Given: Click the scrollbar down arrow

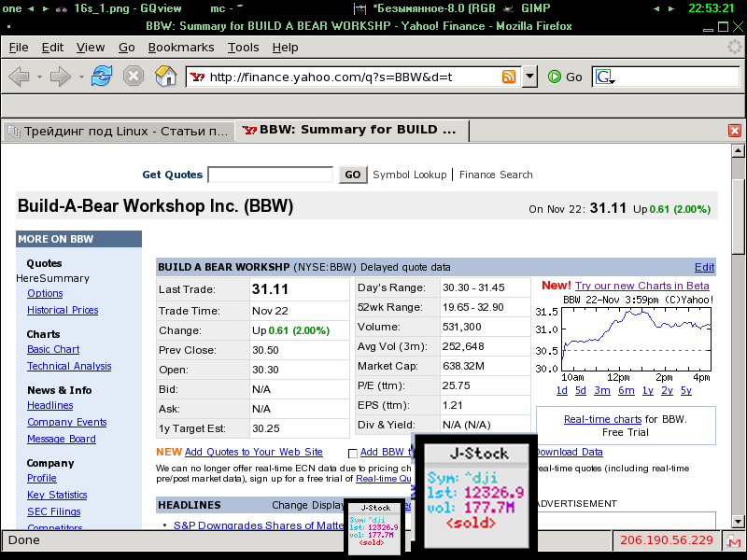Looking at the screenshot, I should coord(738,521).
